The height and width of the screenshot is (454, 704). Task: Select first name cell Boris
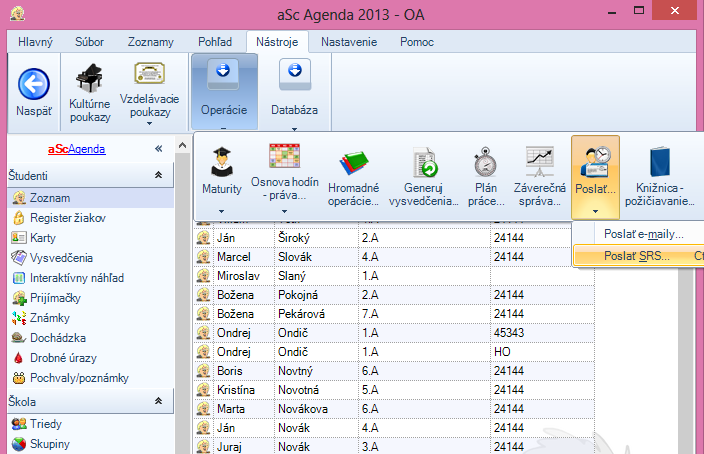point(243,371)
